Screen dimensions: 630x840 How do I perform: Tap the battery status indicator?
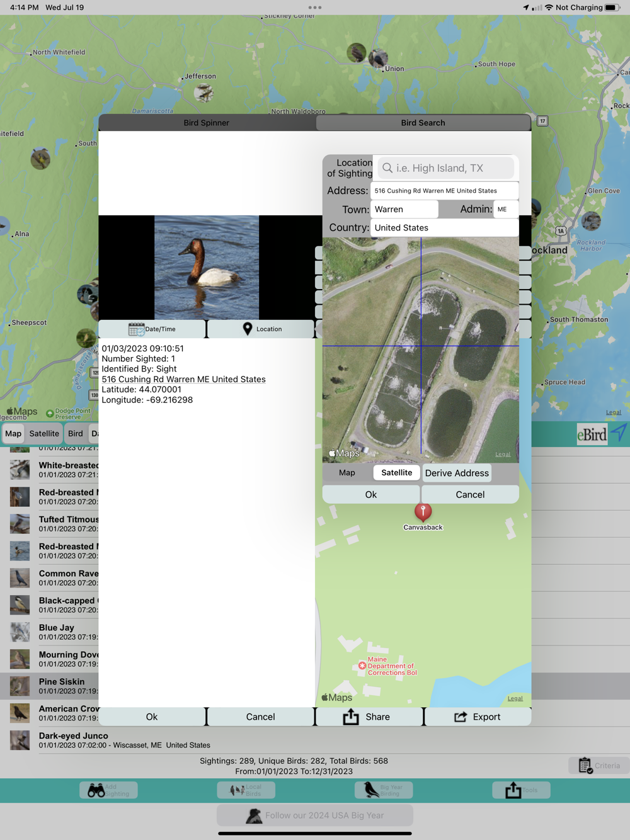(x=612, y=8)
